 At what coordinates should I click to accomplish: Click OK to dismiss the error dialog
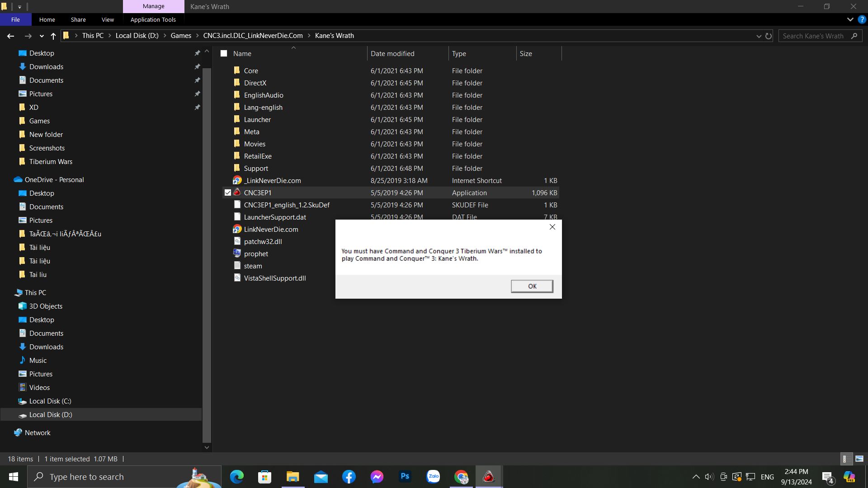coord(531,286)
